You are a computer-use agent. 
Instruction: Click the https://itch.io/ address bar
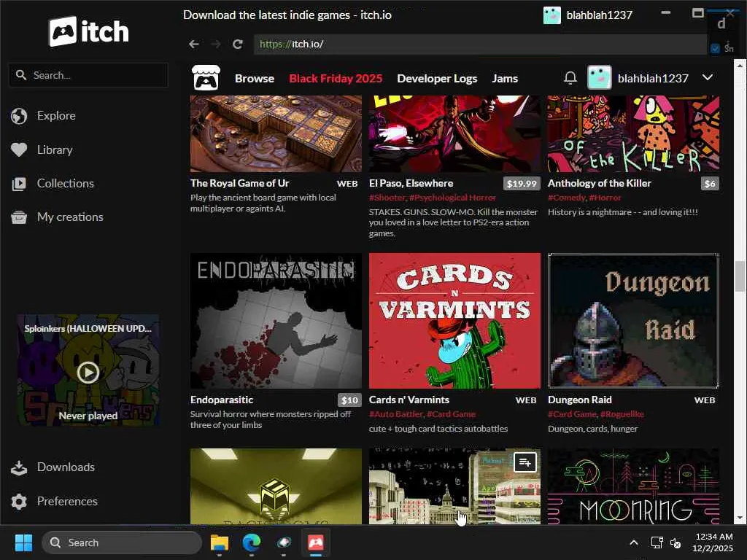[480, 44]
